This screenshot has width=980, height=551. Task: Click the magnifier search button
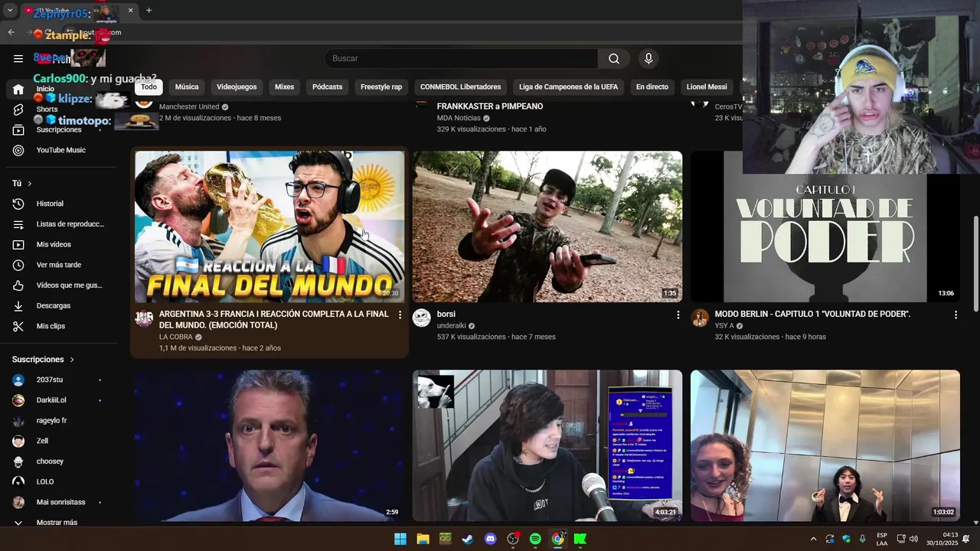[614, 58]
